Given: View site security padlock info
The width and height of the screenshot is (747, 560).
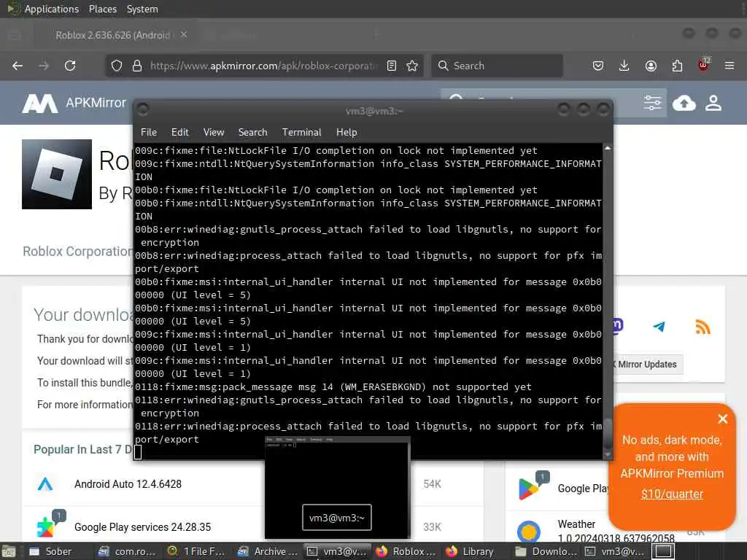Looking at the screenshot, I should click(137, 66).
